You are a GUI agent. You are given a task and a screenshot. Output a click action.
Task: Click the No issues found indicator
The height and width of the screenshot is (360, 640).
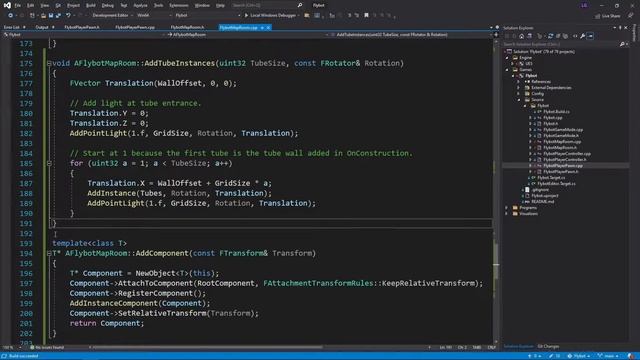tap(47, 348)
